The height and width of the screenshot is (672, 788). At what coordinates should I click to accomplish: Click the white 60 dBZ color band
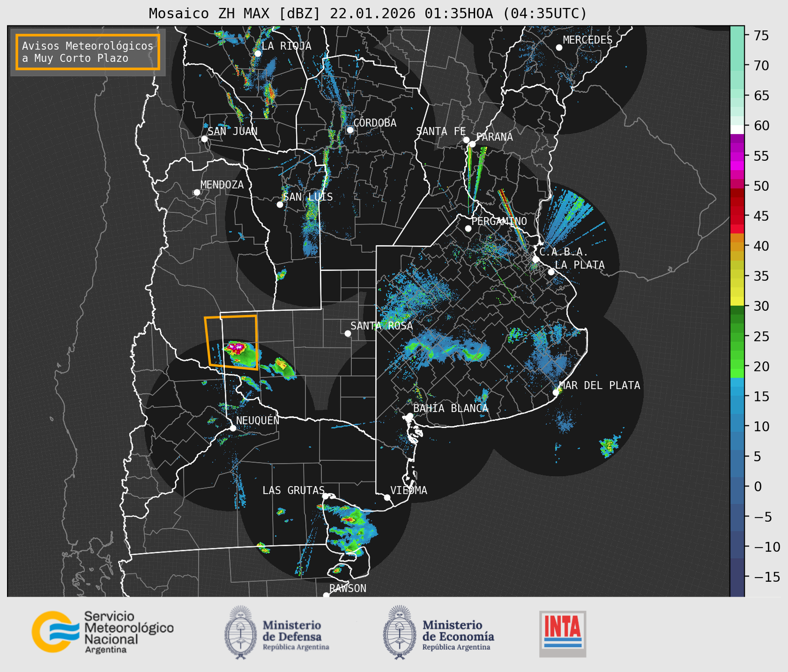(737, 129)
